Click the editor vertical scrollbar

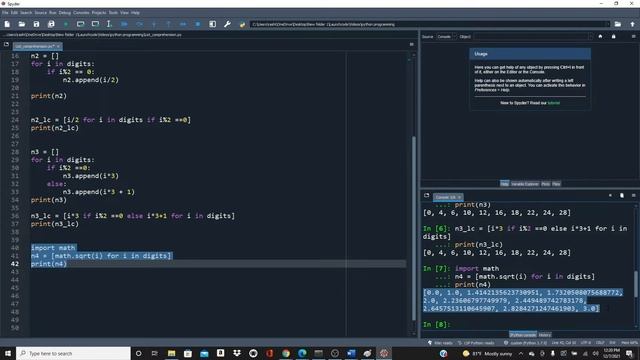tap(413, 229)
